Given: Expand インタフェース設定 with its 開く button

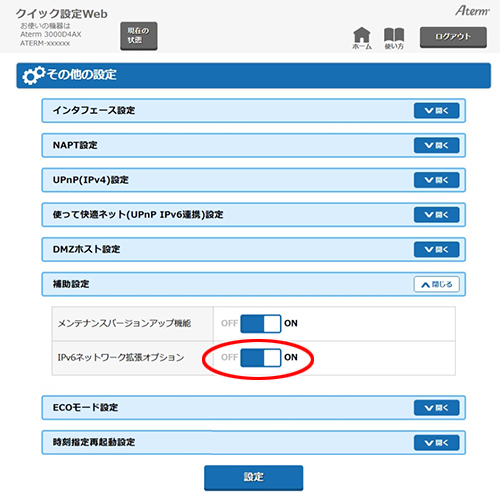Looking at the screenshot, I should pyautogui.click(x=436, y=111).
